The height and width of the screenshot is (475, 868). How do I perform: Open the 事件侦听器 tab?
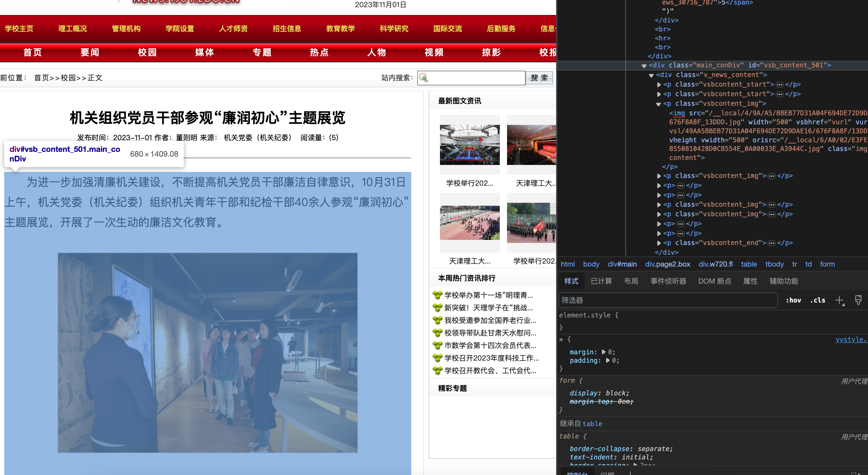point(668,281)
